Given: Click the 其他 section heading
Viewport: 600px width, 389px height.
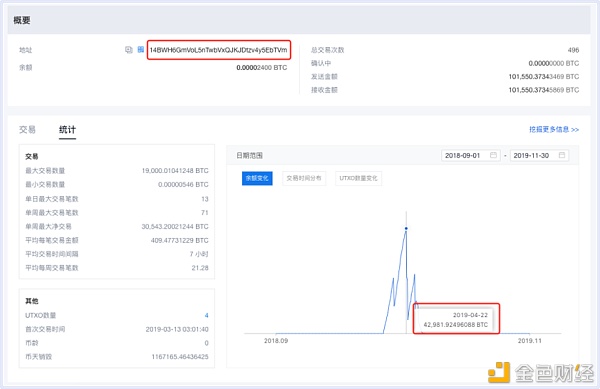Looking at the screenshot, I should (x=32, y=301).
